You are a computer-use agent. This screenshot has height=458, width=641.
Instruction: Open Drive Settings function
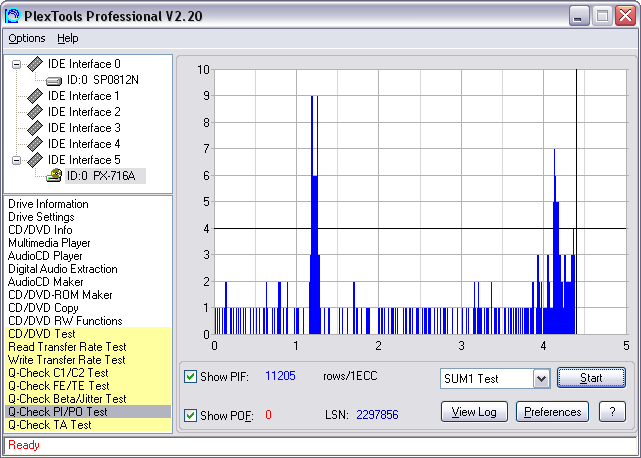[x=41, y=217]
